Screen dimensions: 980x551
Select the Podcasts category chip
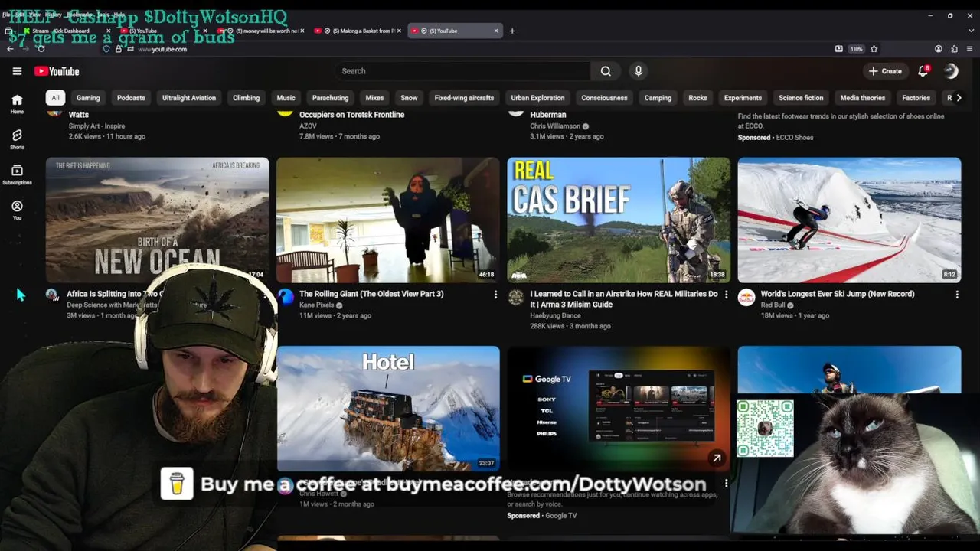pyautogui.click(x=131, y=98)
